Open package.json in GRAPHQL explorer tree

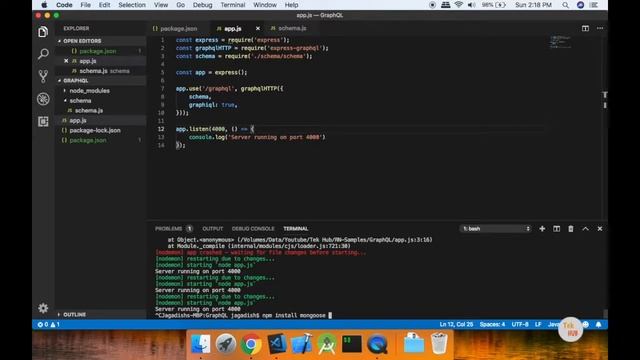click(88, 140)
